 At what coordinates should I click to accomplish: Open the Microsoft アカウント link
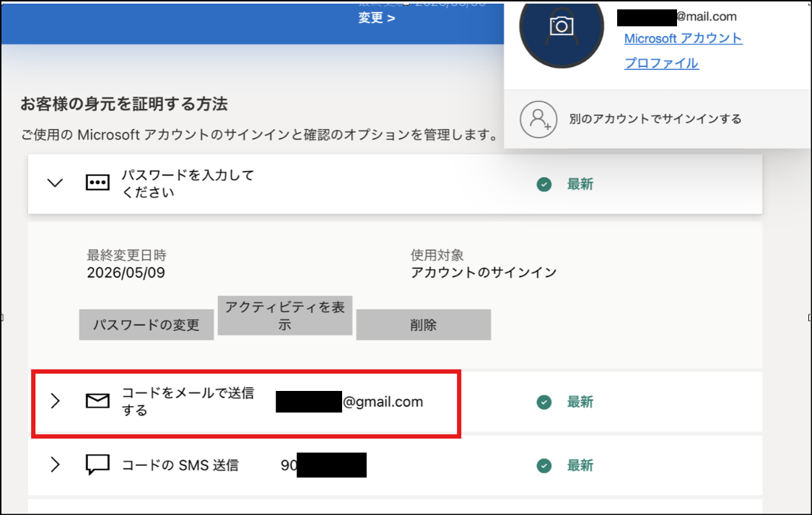click(x=683, y=38)
